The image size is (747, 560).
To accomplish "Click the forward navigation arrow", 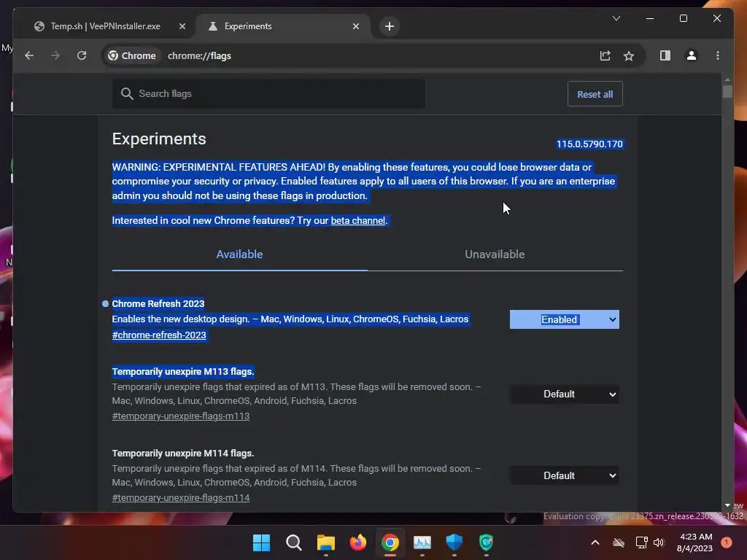I will pyautogui.click(x=55, y=55).
